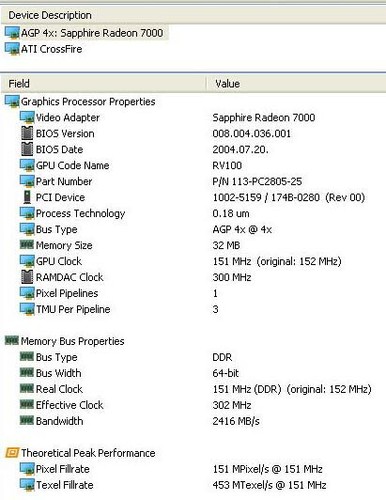The image size is (386, 500).
Task: Click the BIOS Date value 2004.07.20.
Action: tap(240, 149)
